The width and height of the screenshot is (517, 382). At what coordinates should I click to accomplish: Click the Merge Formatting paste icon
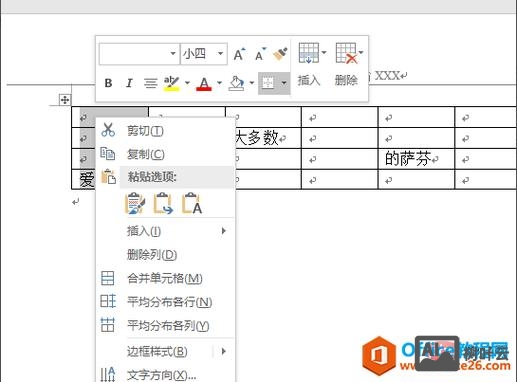point(163,203)
